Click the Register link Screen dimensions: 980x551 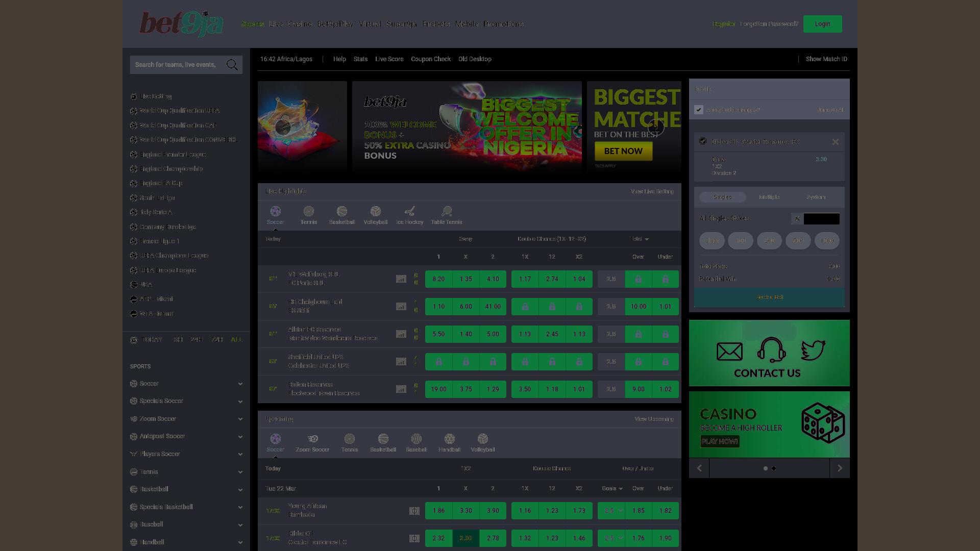click(x=724, y=24)
